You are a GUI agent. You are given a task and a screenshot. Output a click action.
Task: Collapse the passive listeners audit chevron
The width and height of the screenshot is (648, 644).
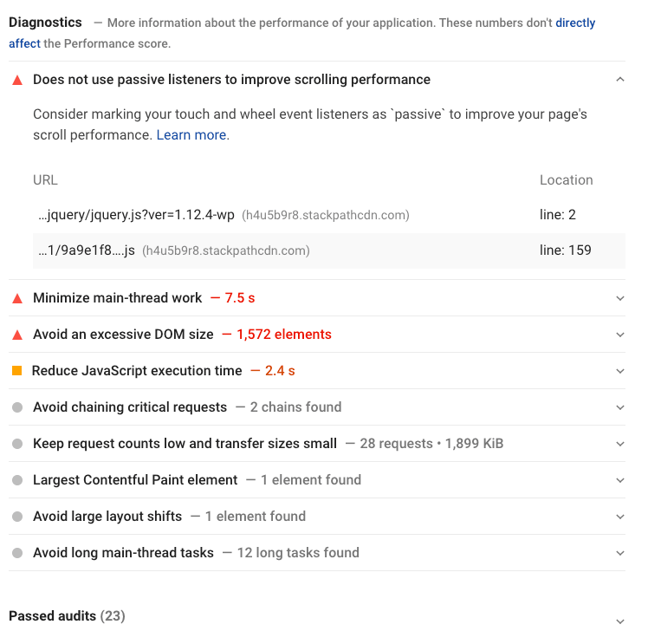(619, 80)
